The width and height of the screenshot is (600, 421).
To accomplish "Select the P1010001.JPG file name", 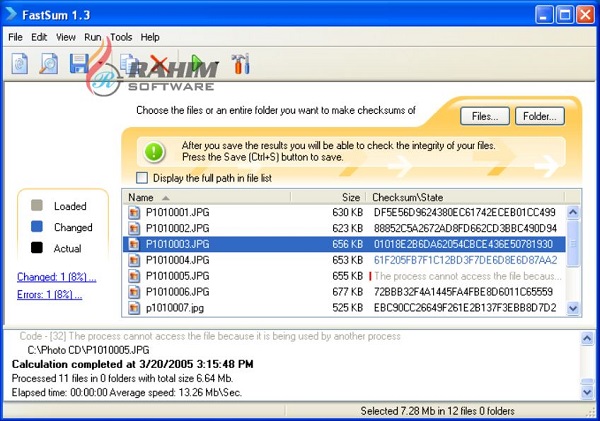I will (x=178, y=212).
